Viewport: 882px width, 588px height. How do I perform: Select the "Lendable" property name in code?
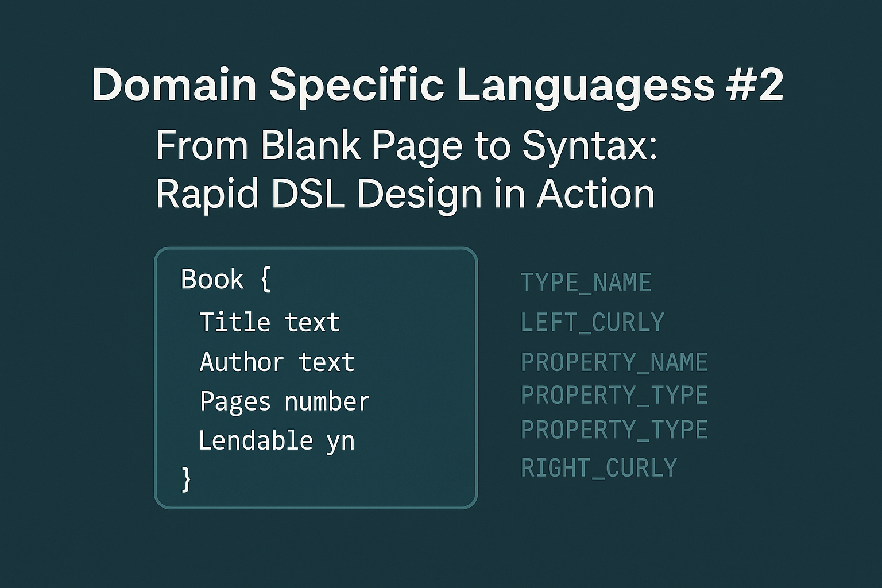click(256, 441)
